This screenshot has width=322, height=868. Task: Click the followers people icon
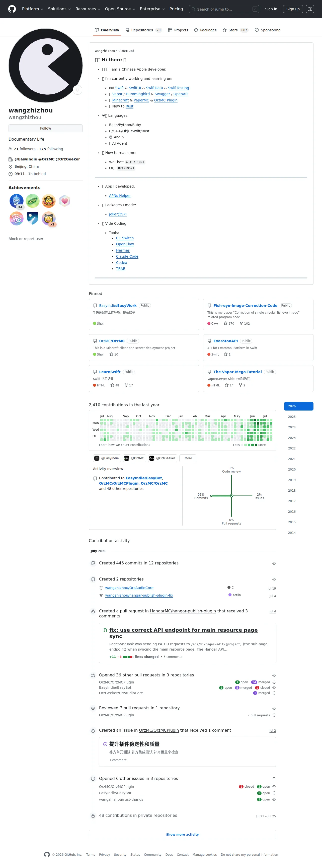[x=11, y=149]
